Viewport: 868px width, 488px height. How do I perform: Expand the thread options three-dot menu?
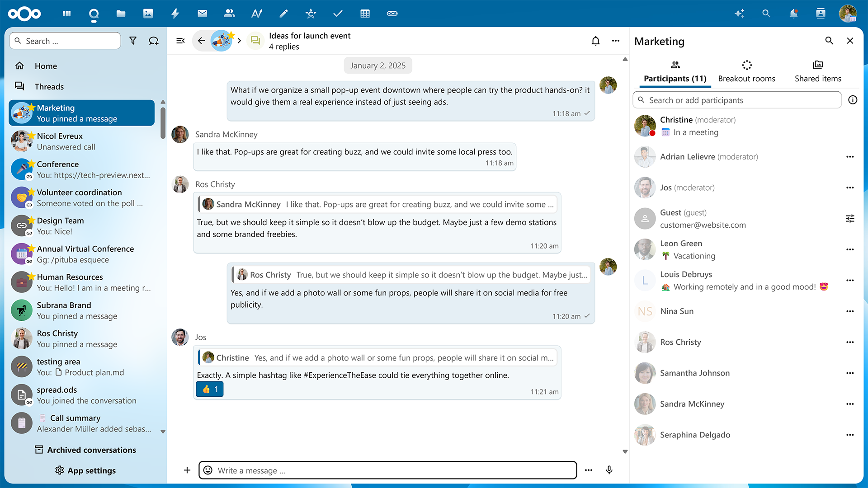click(615, 41)
